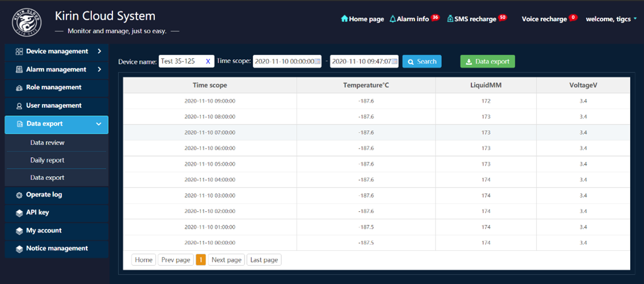Click the Role management icon
644x284 pixels.
coord(19,88)
